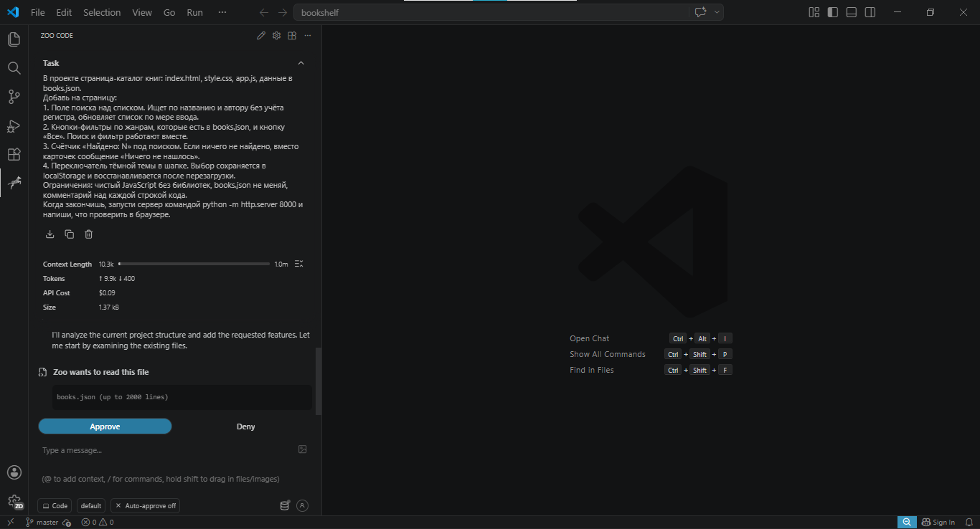980x529 pixels.
Task: Open the profile icon in the chat footer
Action: (x=303, y=505)
